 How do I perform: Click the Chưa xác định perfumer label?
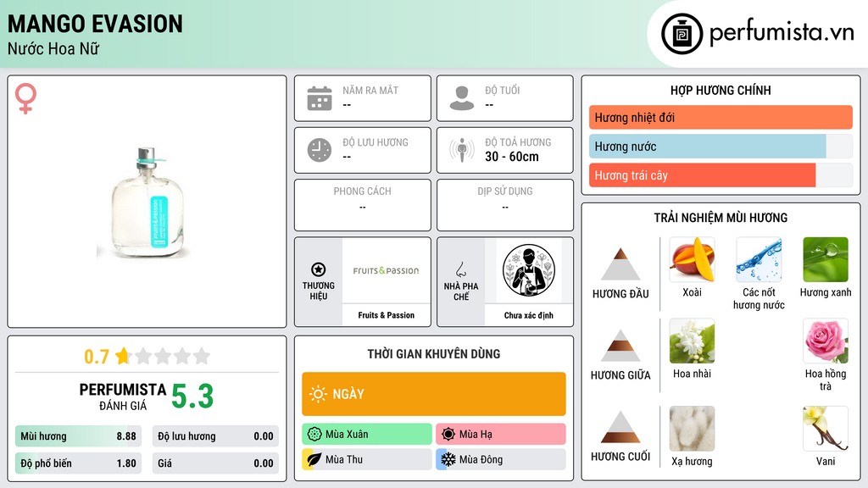click(529, 315)
